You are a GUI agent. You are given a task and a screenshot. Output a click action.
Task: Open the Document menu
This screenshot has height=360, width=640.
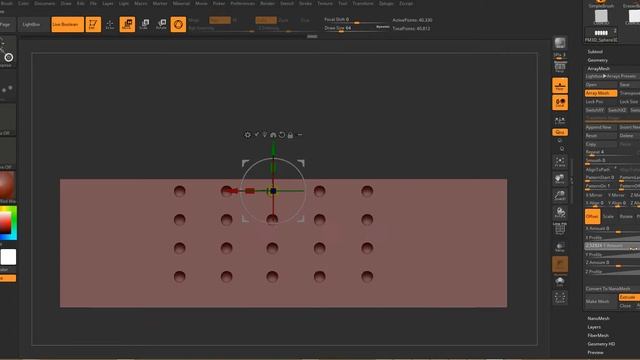click(44, 3)
